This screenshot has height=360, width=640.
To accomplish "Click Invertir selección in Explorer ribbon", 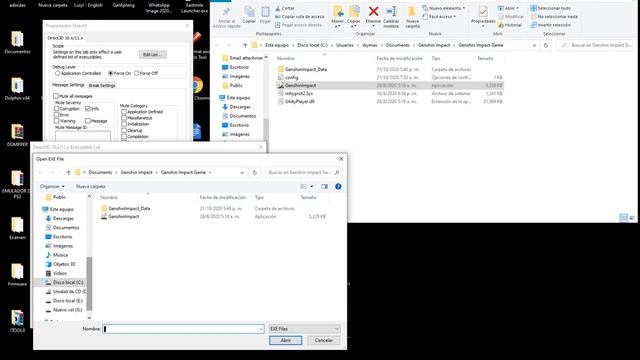I will tap(550, 25).
